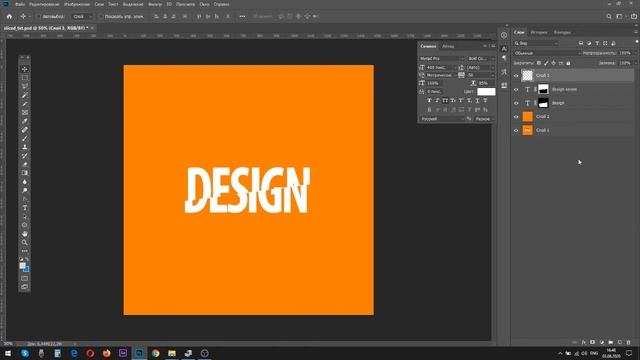Toggle visibility of top layer Слой 3
Viewport: 640px width, 360px height.
[516, 76]
